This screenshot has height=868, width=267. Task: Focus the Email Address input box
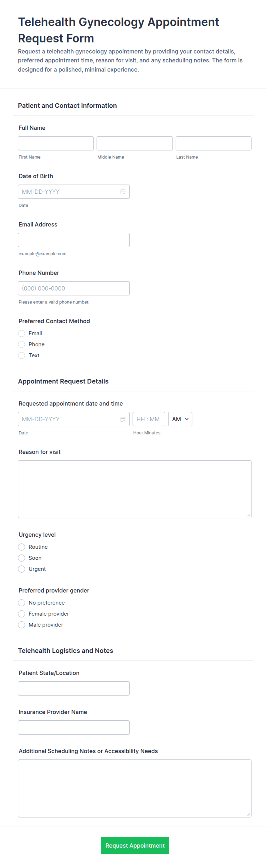coord(74,240)
